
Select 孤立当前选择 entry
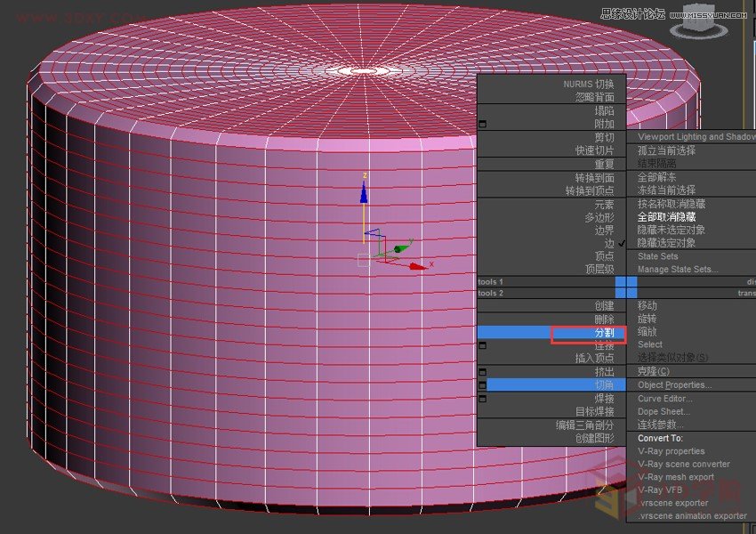tap(666, 150)
